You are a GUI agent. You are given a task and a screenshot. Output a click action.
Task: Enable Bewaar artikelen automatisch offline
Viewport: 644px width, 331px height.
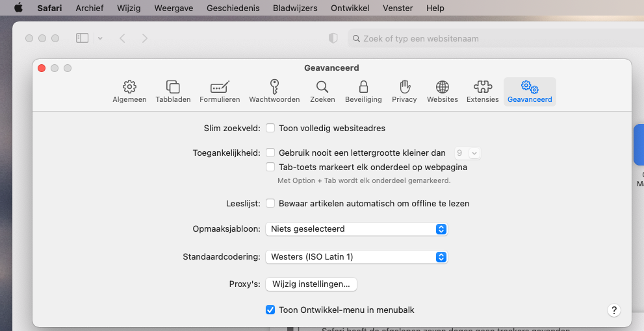point(270,203)
